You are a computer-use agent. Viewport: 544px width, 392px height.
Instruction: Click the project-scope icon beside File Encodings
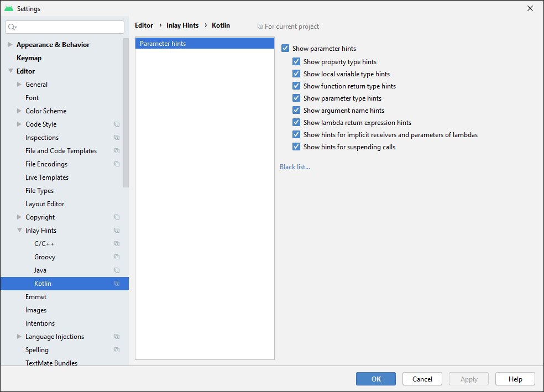point(117,164)
